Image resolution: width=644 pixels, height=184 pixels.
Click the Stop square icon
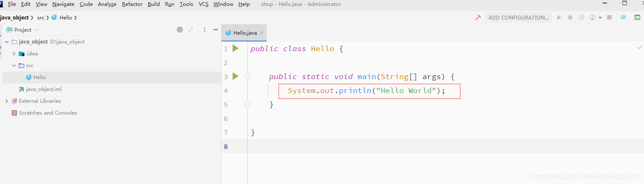pos(609,17)
